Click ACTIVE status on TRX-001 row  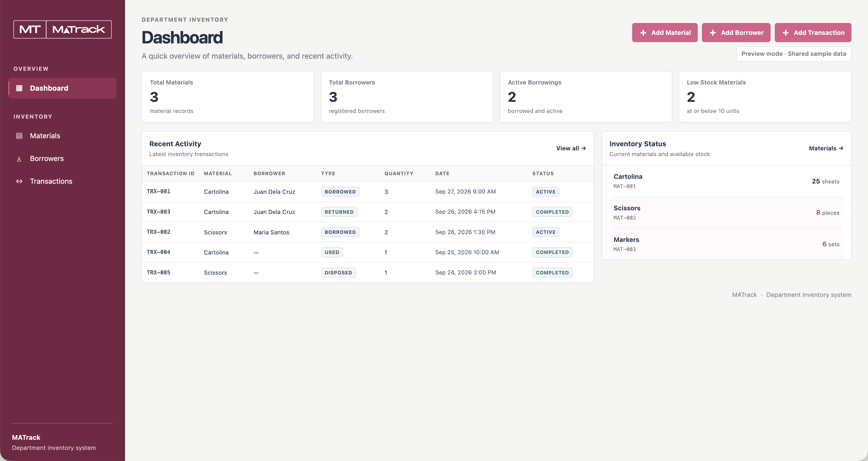pyautogui.click(x=546, y=192)
